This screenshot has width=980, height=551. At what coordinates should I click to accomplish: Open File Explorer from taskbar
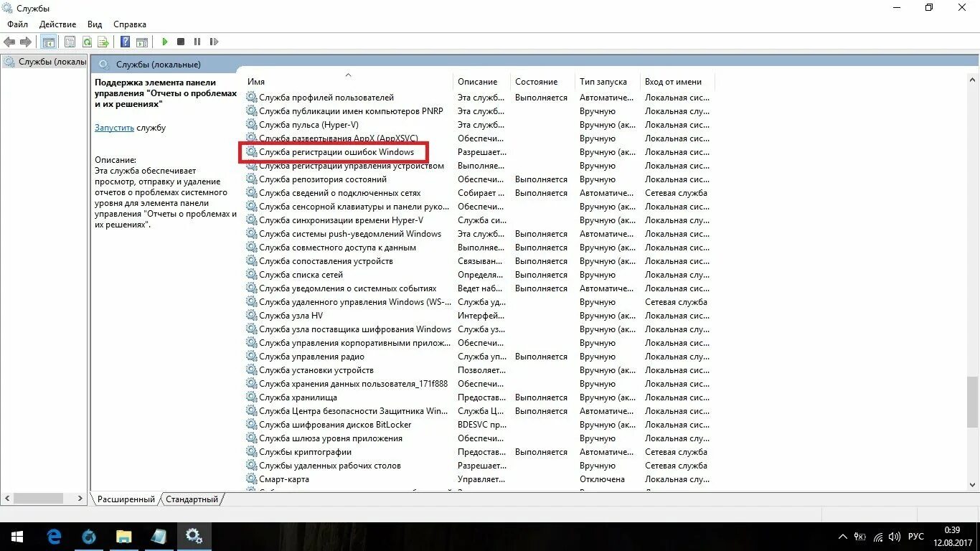point(124,536)
